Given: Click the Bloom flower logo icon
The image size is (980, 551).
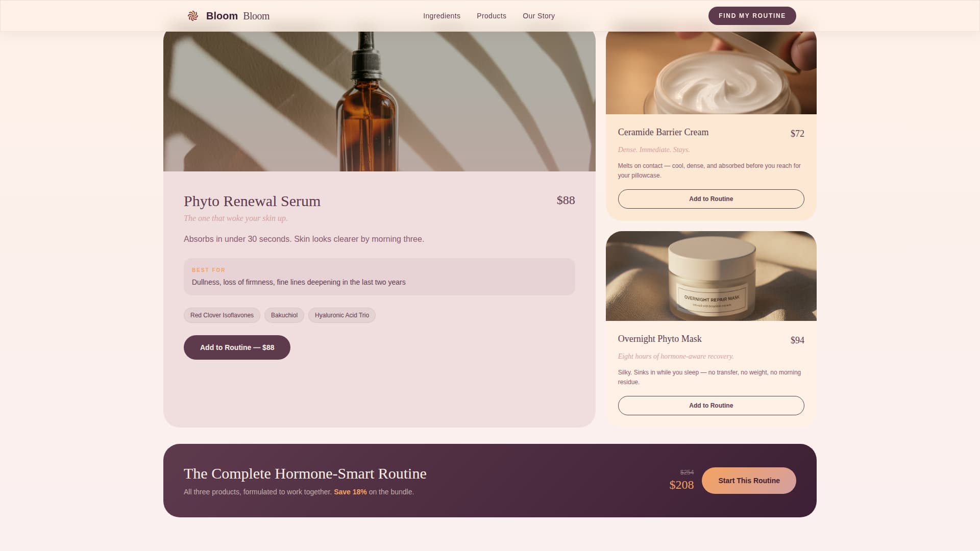Looking at the screenshot, I should tap(193, 15).
